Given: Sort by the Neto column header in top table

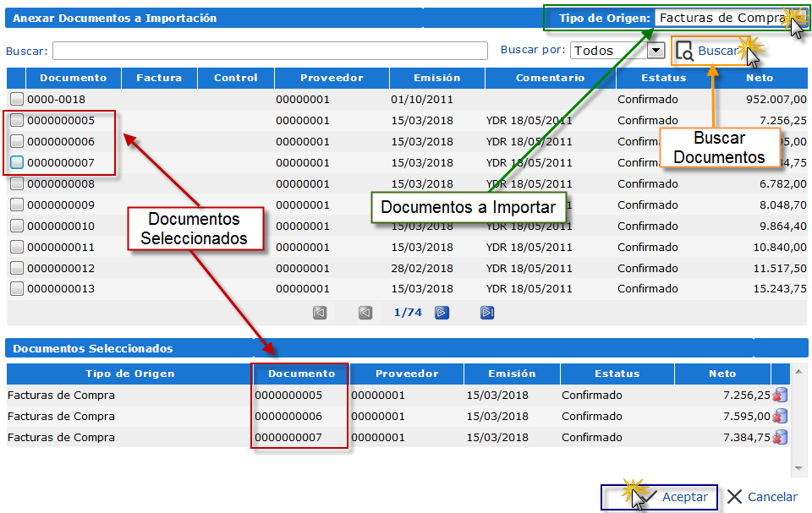Looking at the screenshot, I should pyautogui.click(x=760, y=78).
